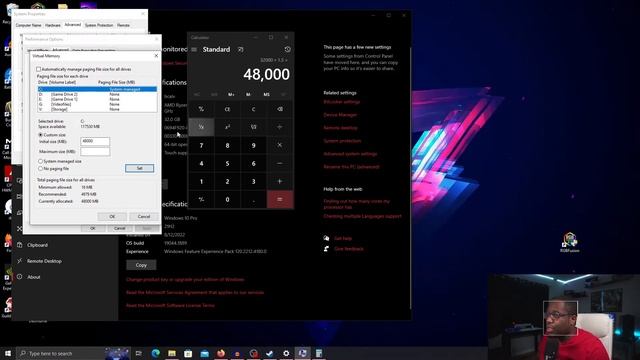Select drive D: [Game Drive 2] row

point(97,94)
